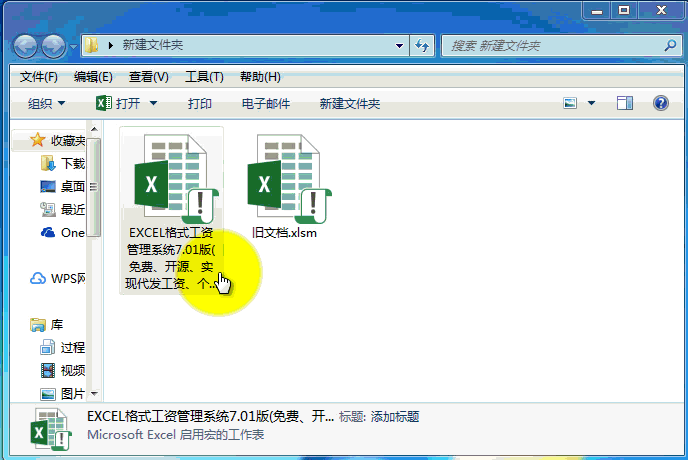Image resolution: width=688 pixels, height=460 pixels.
Task: Expand the 组织 dropdown menu
Action: click(47, 104)
